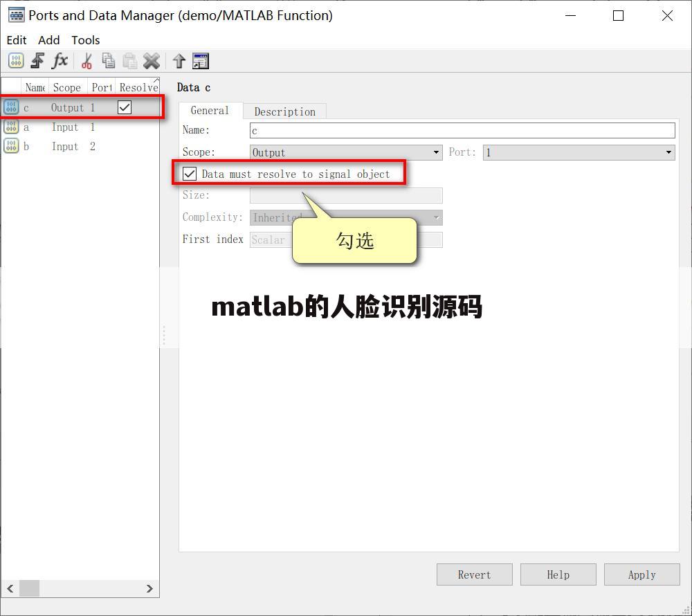Click the port cell '2' of row b

93,146
